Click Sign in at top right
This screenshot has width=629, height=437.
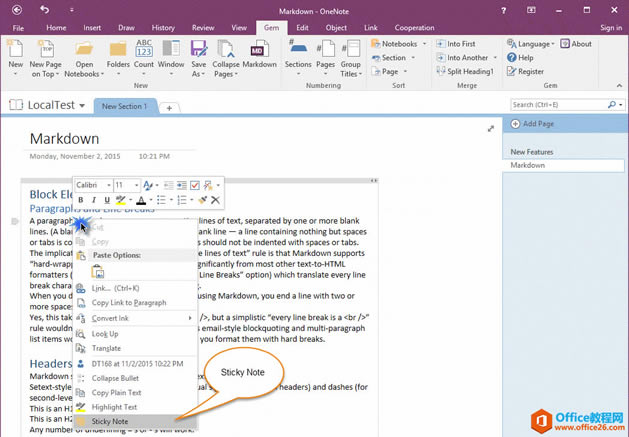610,28
